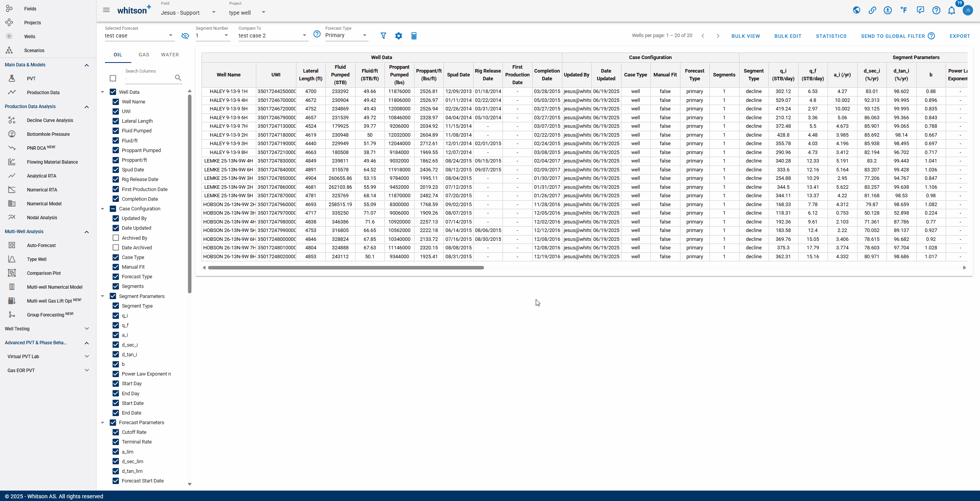
Task: Click the table's horizontal scrollbar
Action: 346,267
